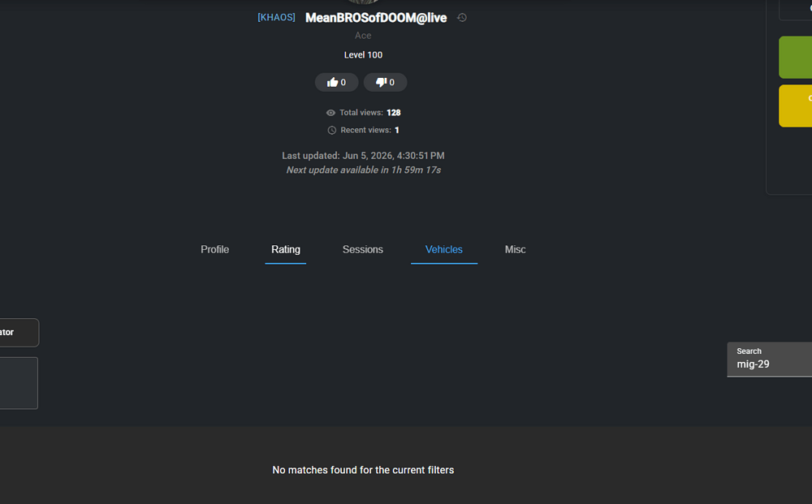
Task: Click the yellow button at right edge
Action: click(796, 106)
